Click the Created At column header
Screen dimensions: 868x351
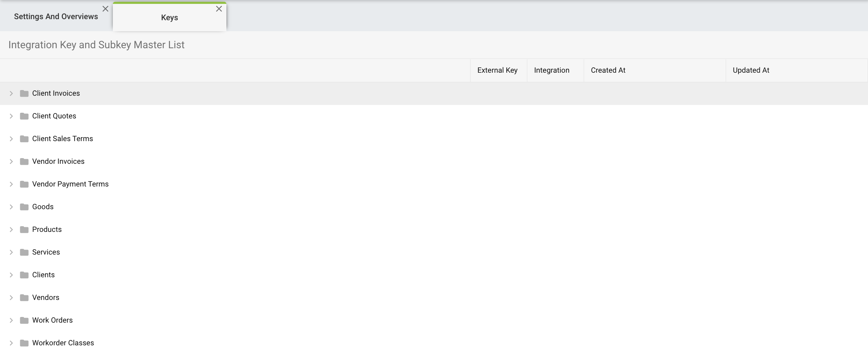608,70
